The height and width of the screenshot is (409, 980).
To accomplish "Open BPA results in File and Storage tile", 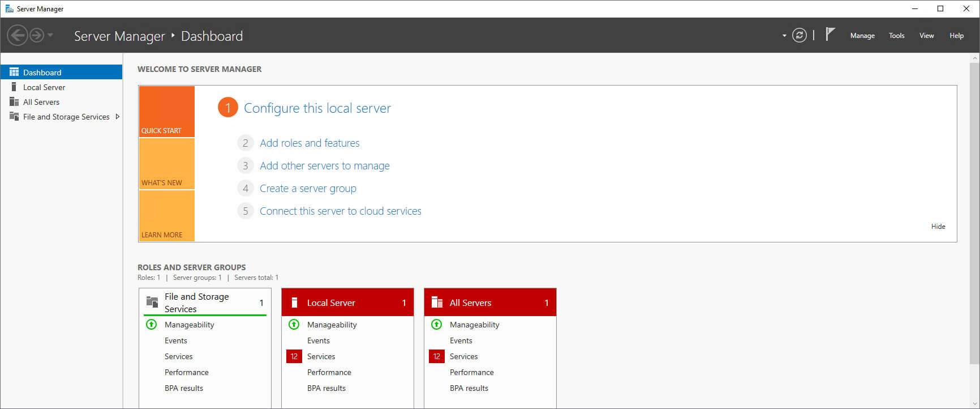I will coord(183,388).
